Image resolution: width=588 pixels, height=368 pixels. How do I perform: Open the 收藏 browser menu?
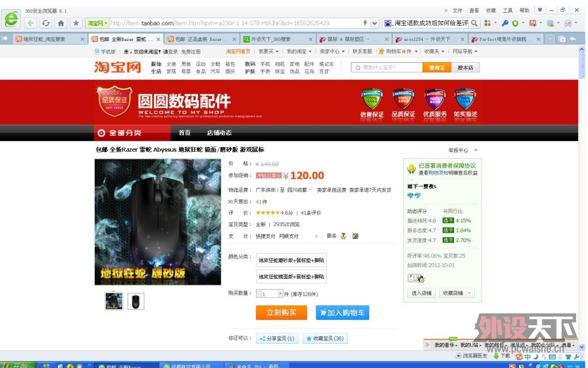[491, 10]
